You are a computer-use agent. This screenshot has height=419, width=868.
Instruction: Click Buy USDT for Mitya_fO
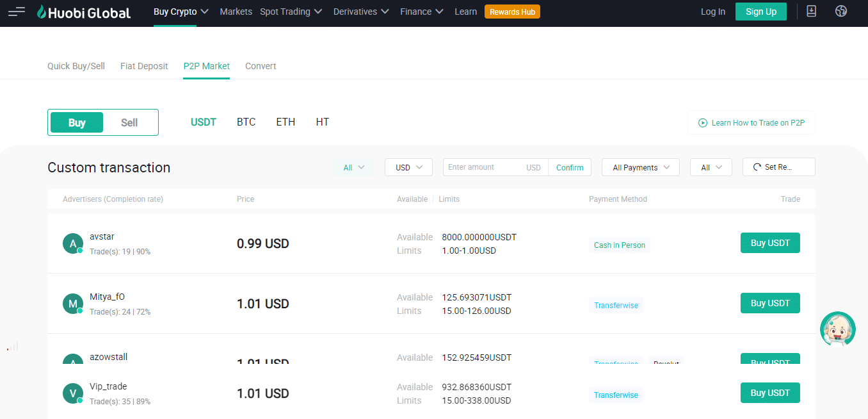770,303
